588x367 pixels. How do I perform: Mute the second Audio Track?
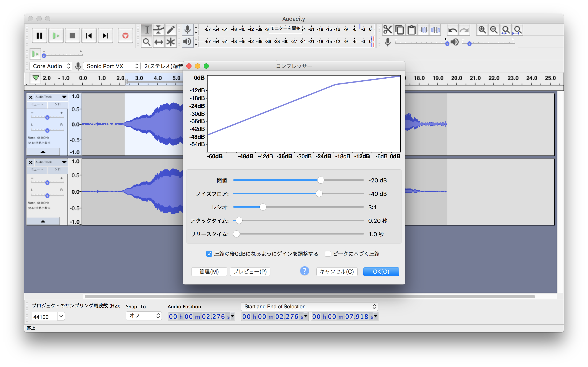point(37,169)
